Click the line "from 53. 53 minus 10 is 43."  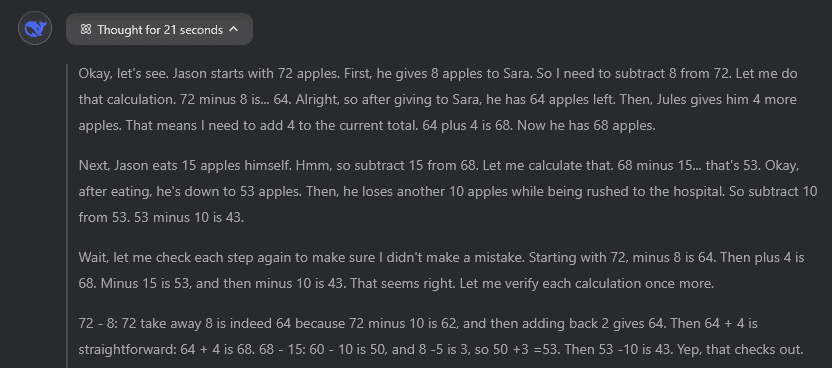coord(161,218)
